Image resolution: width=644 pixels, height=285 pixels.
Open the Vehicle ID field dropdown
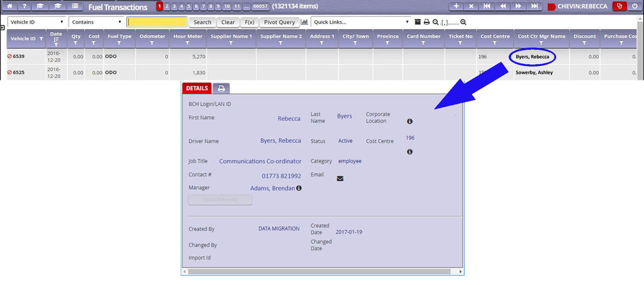(x=37, y=22)
